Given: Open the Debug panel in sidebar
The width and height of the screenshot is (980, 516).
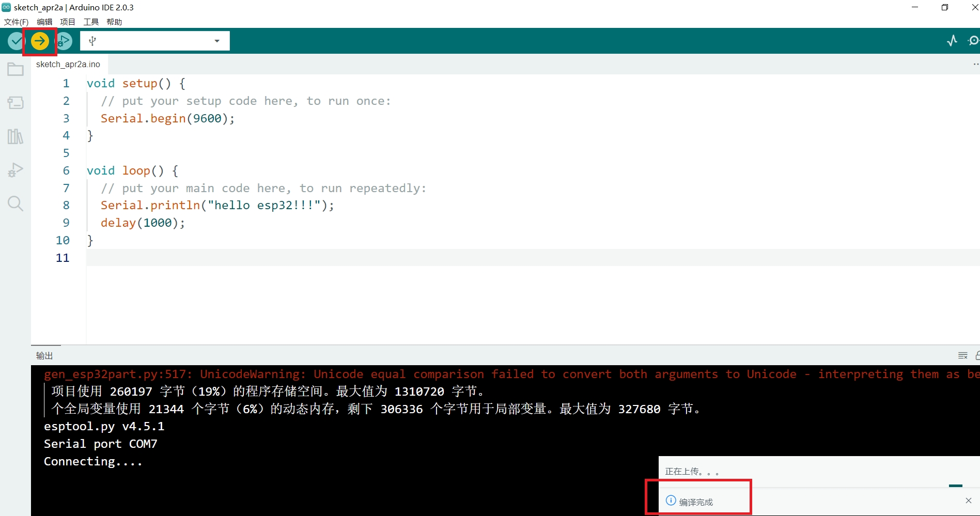Looking at the screenshot, I should (x=15, y=170).
